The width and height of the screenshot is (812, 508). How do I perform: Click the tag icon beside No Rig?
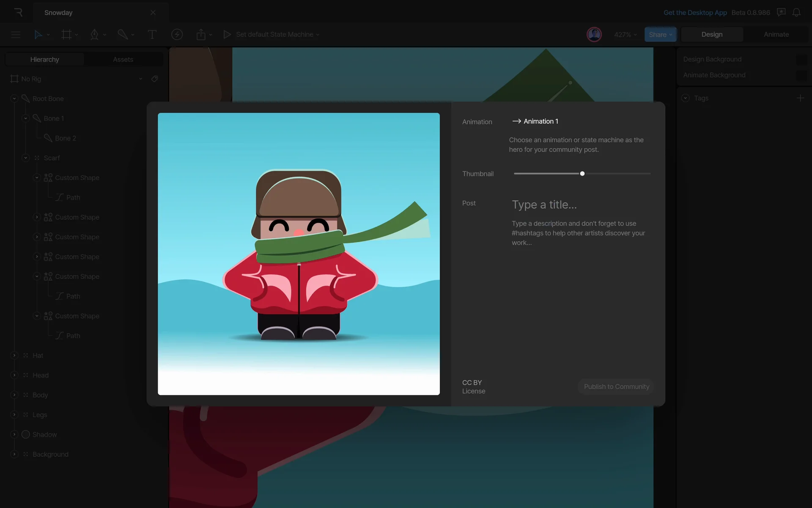point(155,79)
